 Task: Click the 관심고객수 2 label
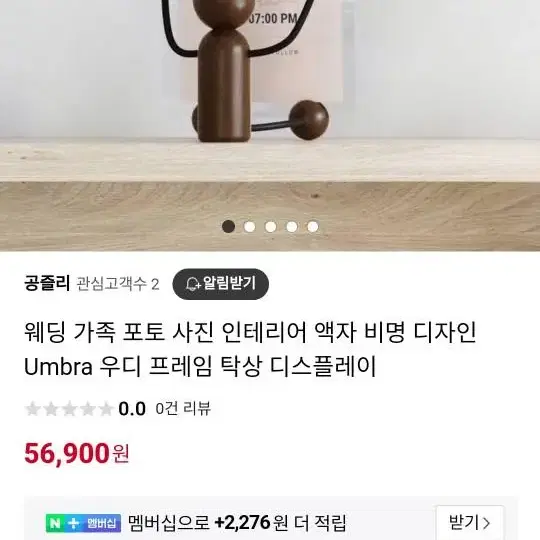118,284
